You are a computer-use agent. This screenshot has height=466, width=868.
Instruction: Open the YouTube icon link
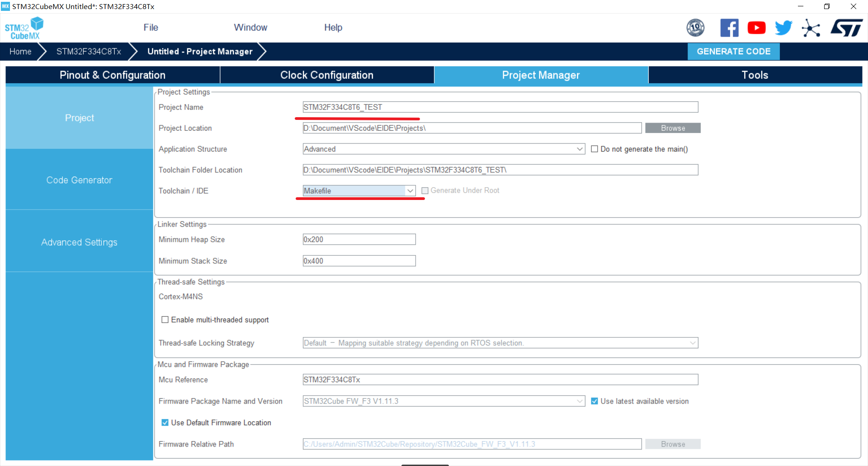coord(756,28)
